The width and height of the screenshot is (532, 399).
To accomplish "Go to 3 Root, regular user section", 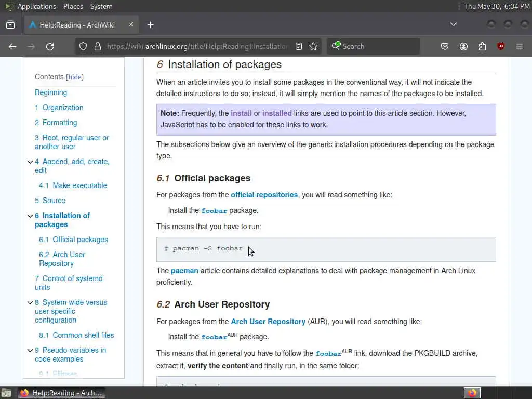I will coord(72,142).
